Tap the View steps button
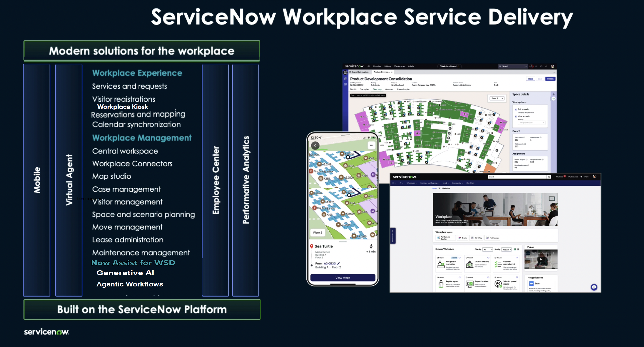Viewport: 644px width, 347px height. pyautogui.click(x=343, y=278)
